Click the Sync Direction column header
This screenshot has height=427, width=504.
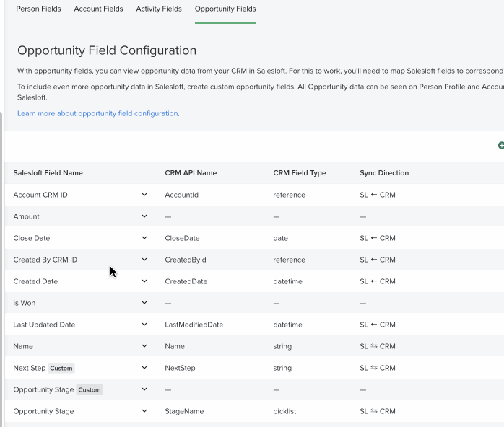[x=384, y=173]
